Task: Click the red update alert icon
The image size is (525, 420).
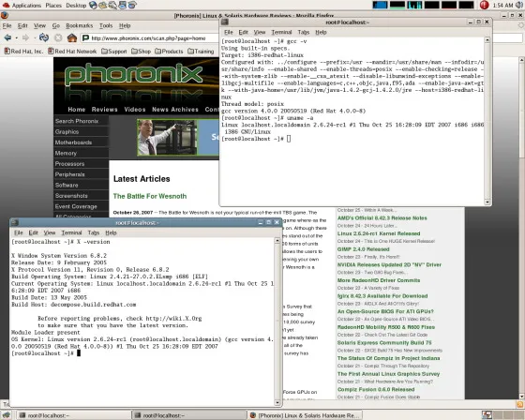Action: pyautogui.click(x=484, y=5)
